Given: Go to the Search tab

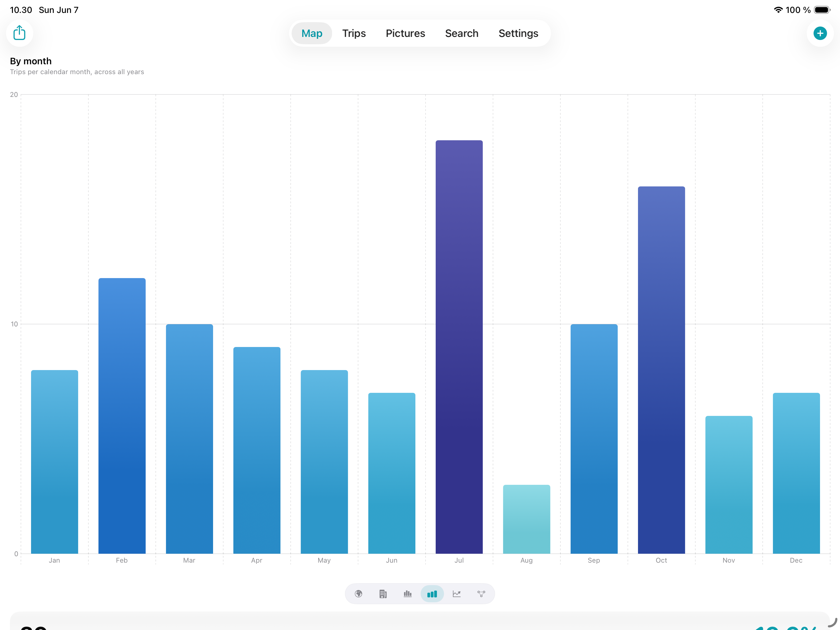Looking at the screenshot, I should 462,34.
